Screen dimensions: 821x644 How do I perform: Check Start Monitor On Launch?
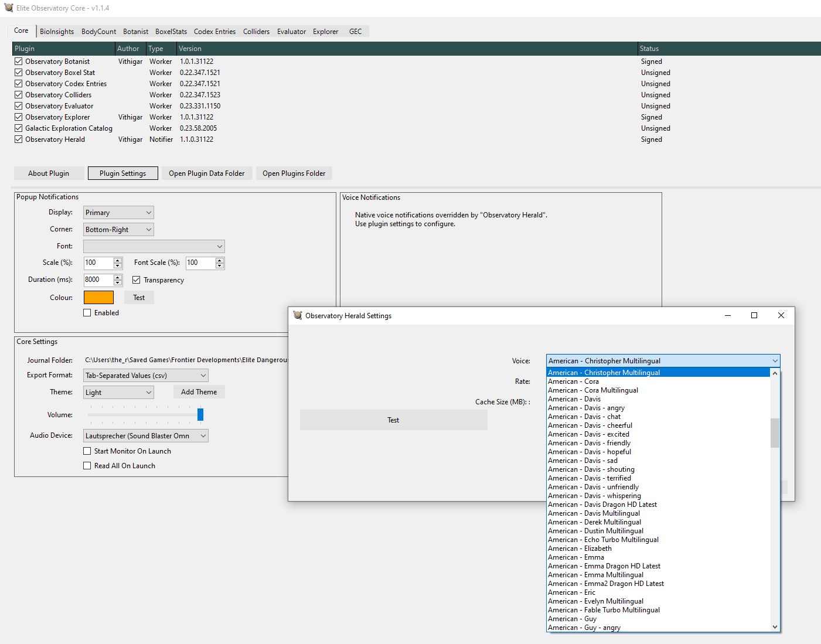click(x=87, y=451)
